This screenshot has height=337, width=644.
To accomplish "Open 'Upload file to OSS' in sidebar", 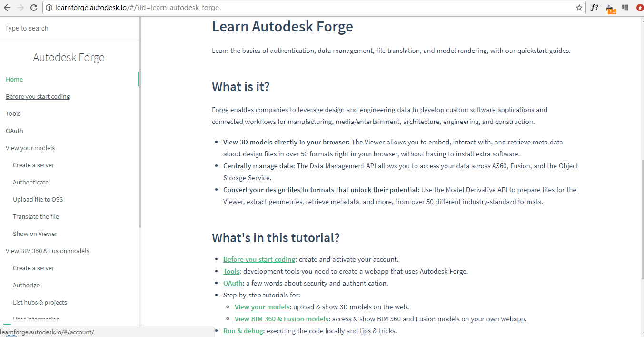I will tap(38, 200).
